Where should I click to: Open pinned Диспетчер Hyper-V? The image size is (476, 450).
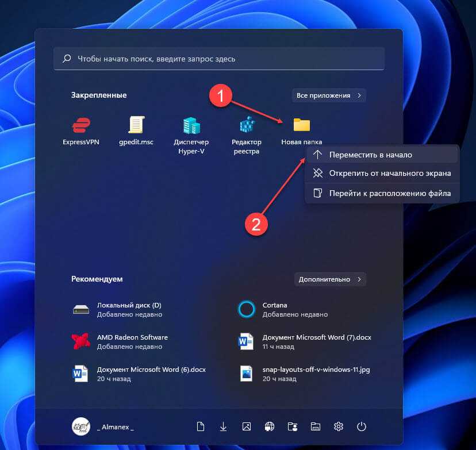(x=191, y=134)
